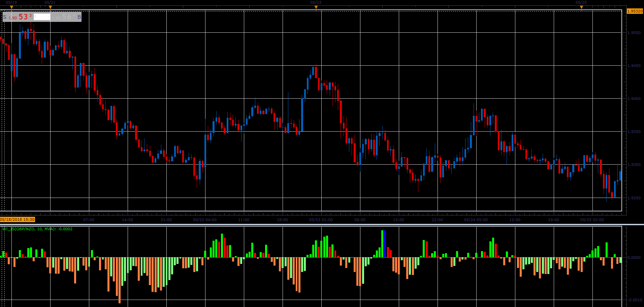Click the 05/24 05:00 time axis label
This screenshot has width=644, height=307.
[476, 220]
